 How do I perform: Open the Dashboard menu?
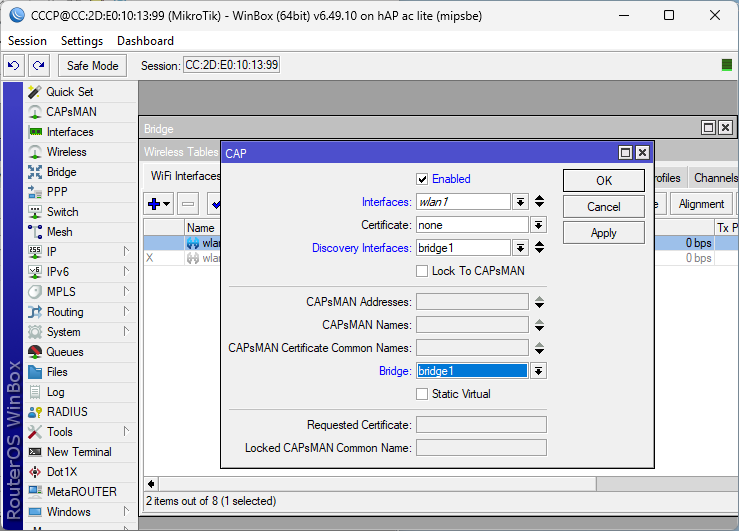click(x=145, y=41)
